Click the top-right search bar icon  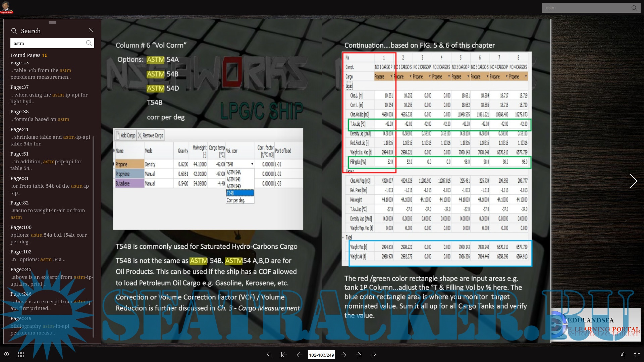tap(634, 8)
